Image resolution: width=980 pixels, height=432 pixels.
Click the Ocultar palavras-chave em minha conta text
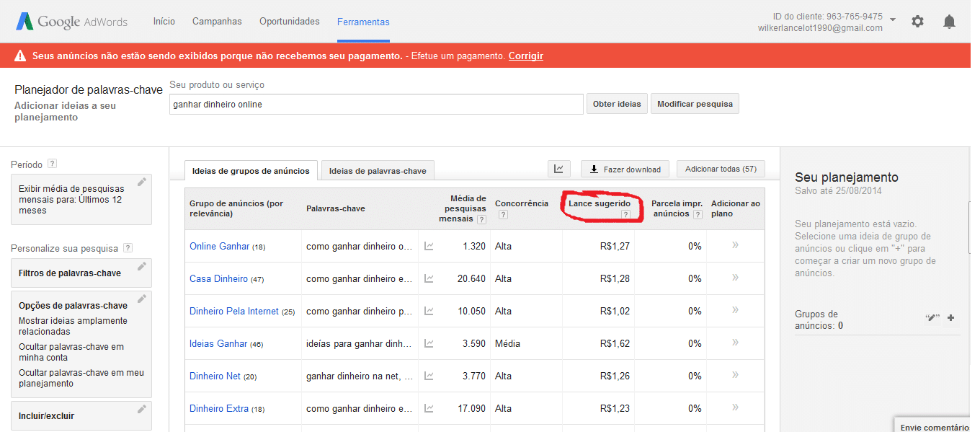click(x=71, y=352)
